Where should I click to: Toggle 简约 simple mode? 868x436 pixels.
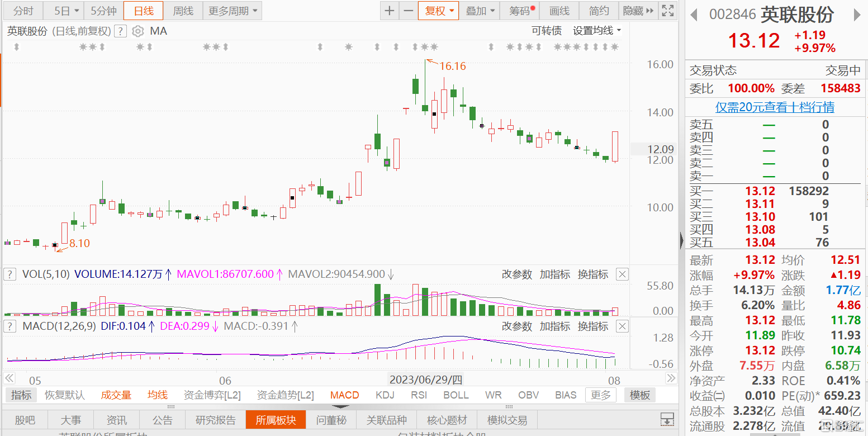[x=599, y=11]
